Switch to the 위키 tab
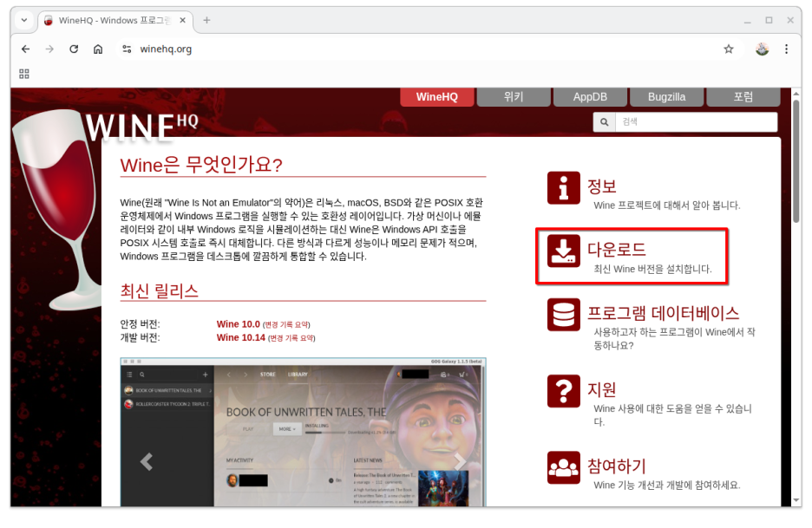Viewport: 812px width, 528px height. tap(514, 97)
